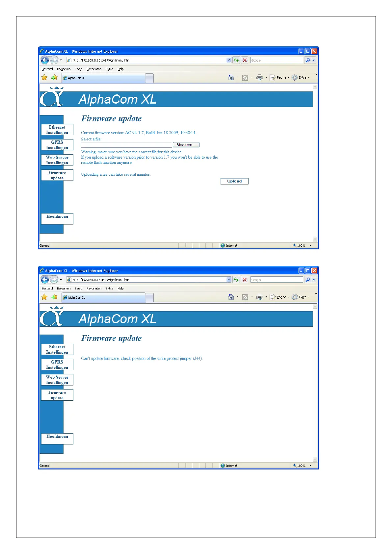Click search magnifier in top browser window

tap(308, 60)
